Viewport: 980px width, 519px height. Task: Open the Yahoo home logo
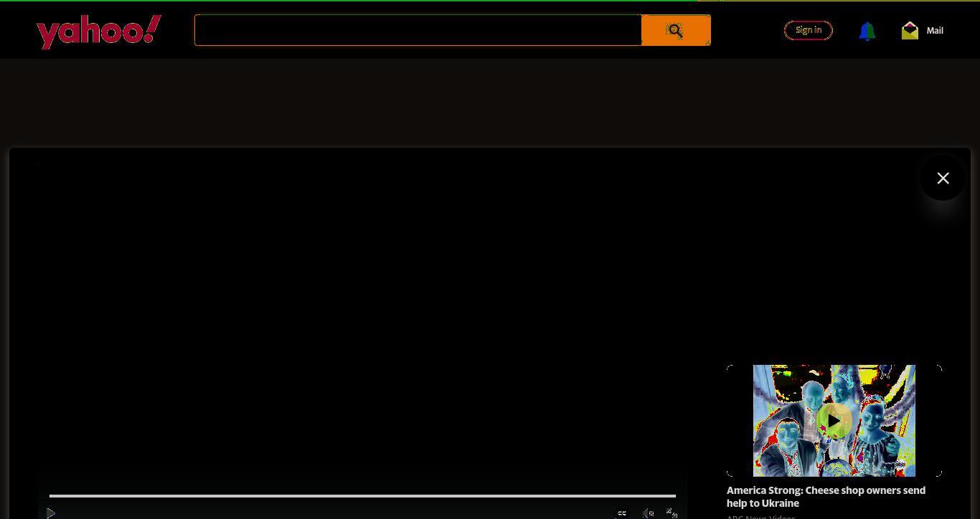tap(99, 32)
